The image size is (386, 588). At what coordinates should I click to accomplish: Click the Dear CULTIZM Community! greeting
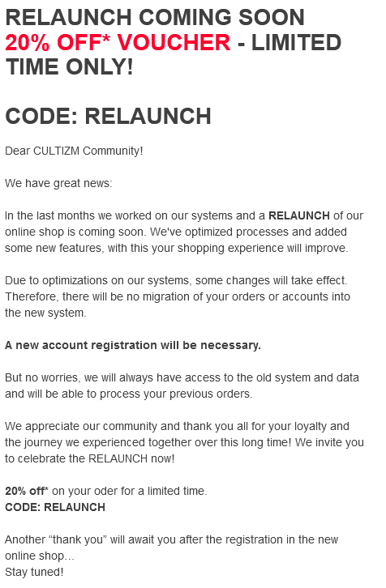click(74, 151)
